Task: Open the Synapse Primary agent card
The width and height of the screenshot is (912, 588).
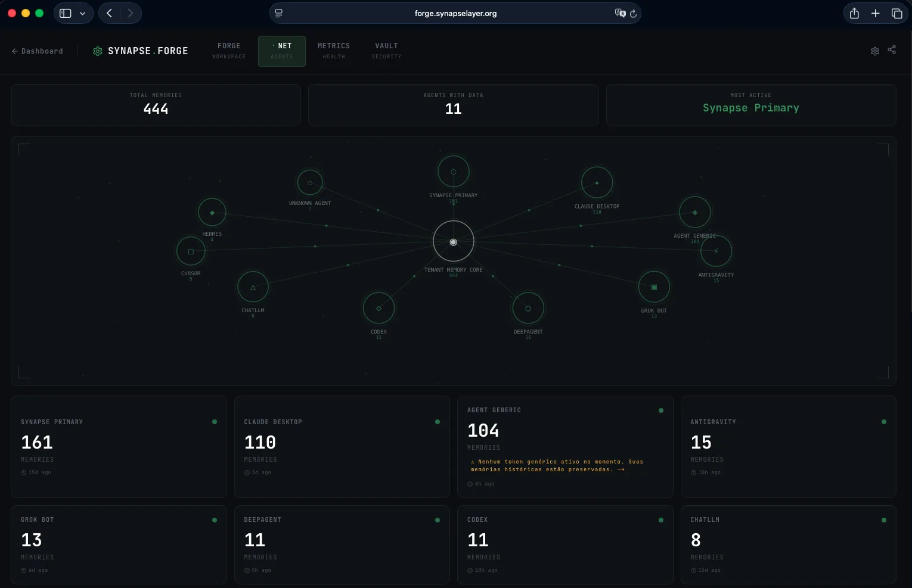Action: click(119, 447)
